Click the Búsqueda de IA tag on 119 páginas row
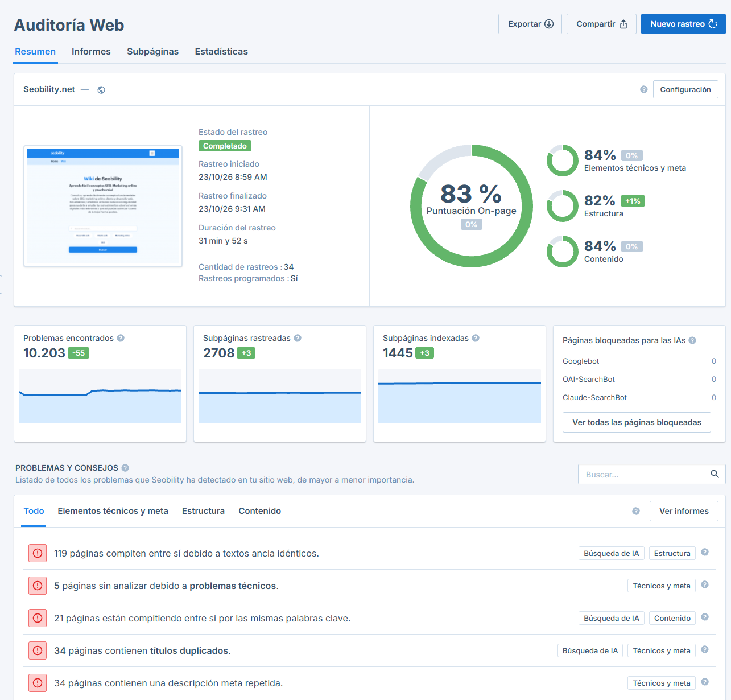The image size is (731, 700). tap(612, 553)
